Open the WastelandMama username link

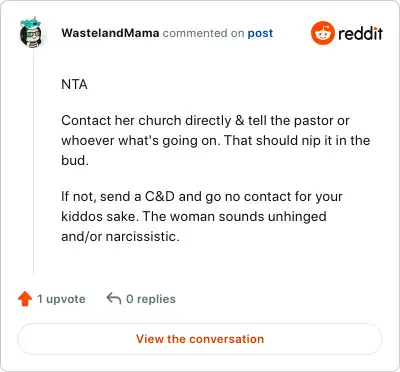click(110, 33)
